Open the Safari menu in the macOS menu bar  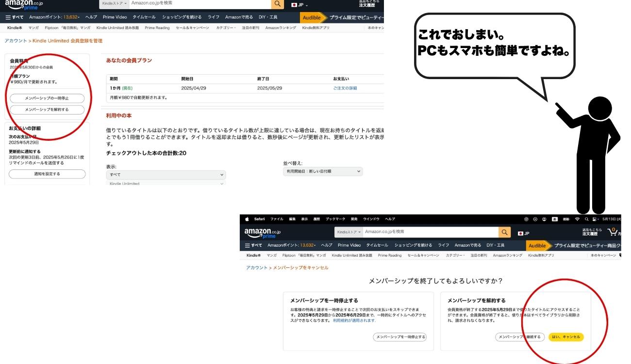click(259, 219)
